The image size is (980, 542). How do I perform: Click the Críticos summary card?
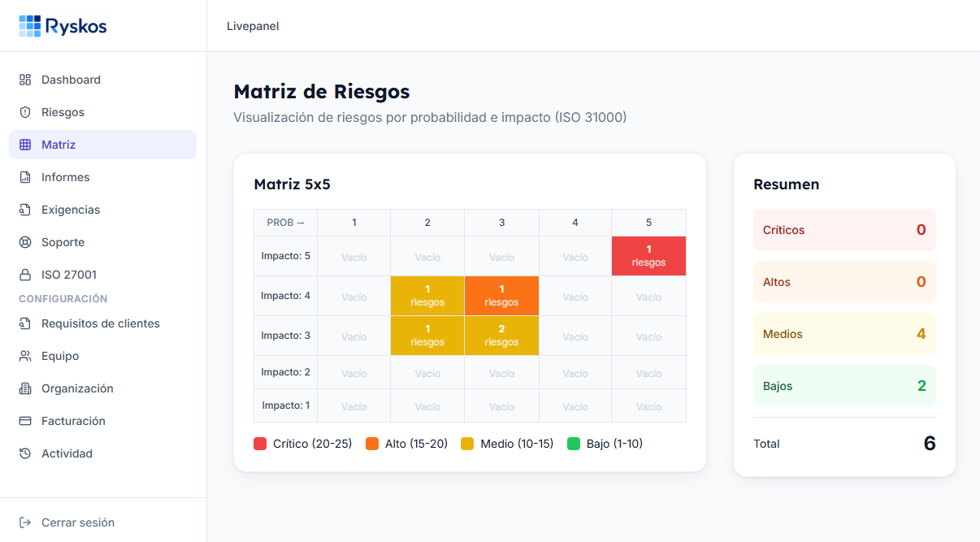[x=844, y=230]
